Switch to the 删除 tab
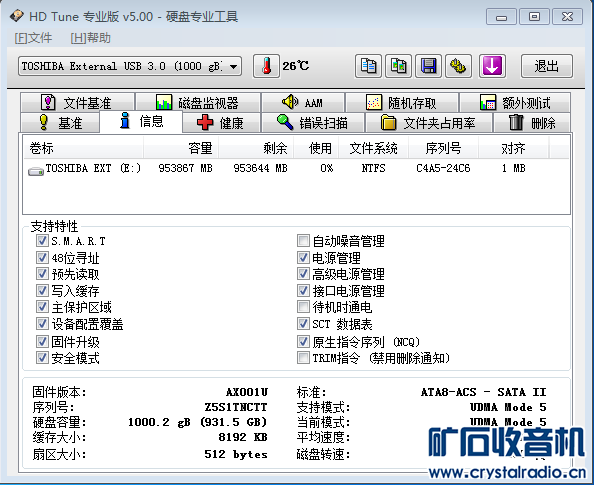Viewport: 594px width, 485px height. pos(532,123)
